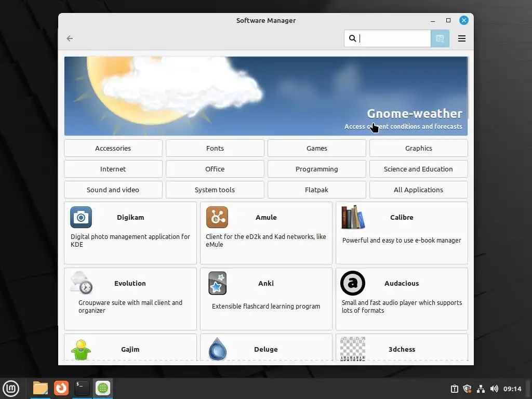532x399 pixels.
Task: Click the clipboard notification tray icon
Action: coord(454,389)
